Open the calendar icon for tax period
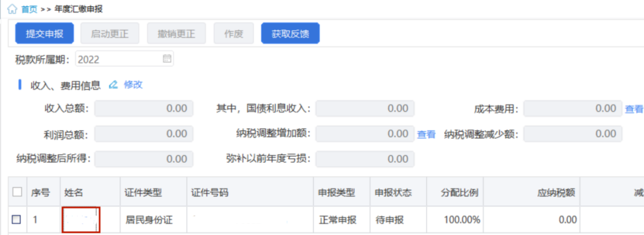644x235 pixels. pos(167,58)
